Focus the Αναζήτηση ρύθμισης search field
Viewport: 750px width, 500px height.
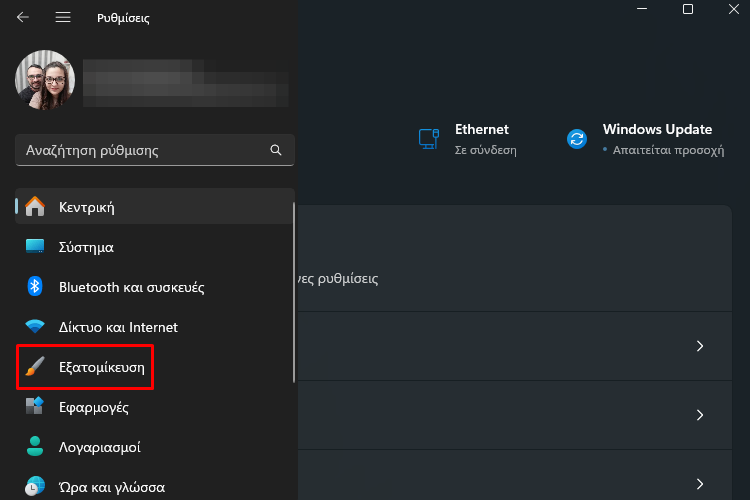pyautogui.click(x=155, y=150)
